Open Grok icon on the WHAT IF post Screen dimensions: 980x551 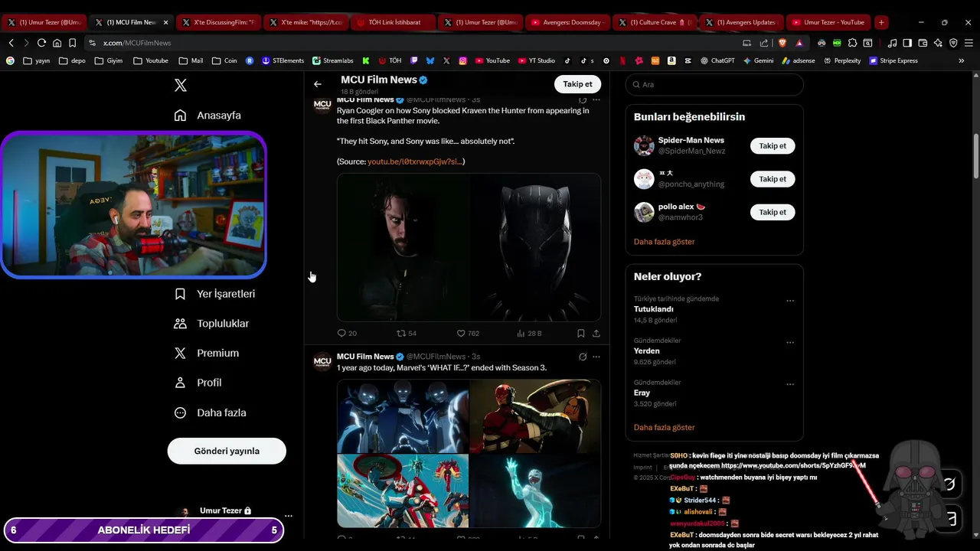(583, 357)
